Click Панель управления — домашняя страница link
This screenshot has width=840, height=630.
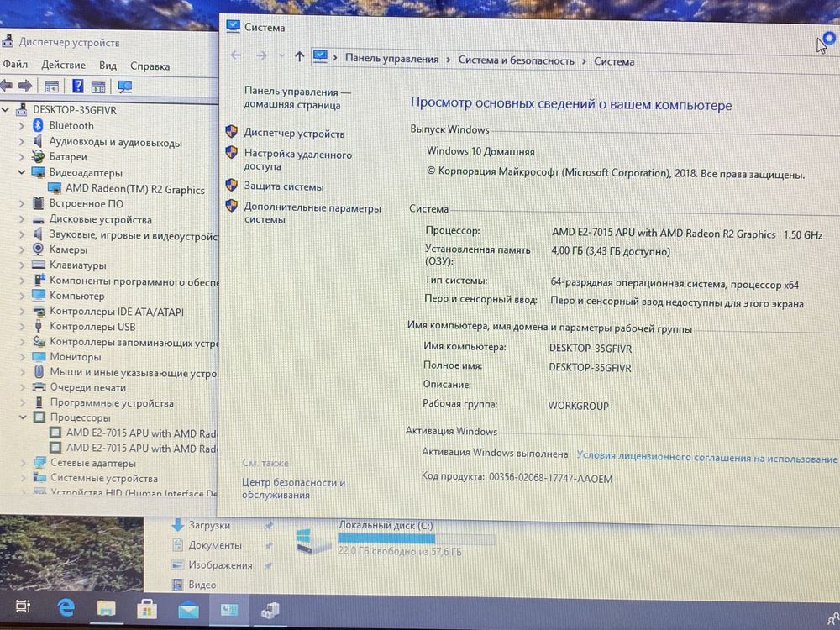pyautogui.click(x=297, y=98)
